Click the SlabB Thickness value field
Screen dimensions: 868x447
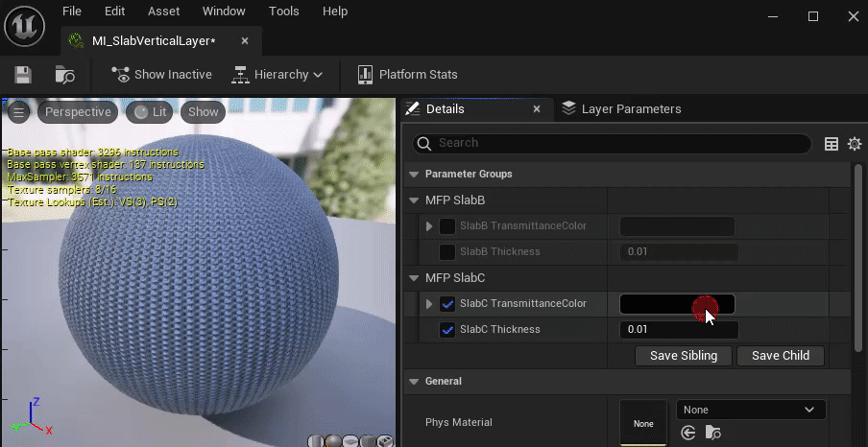pos(679,251)
